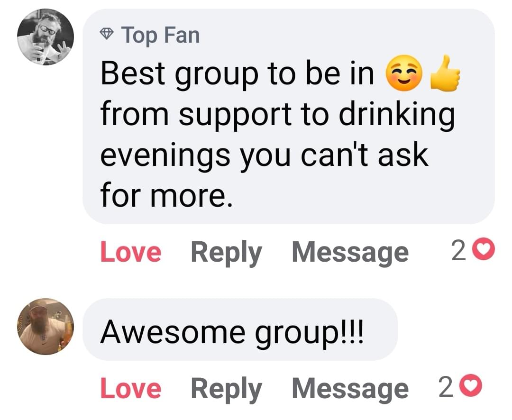Message the author of the Top Fan comment
512x420 pixels.
point(349,252)
